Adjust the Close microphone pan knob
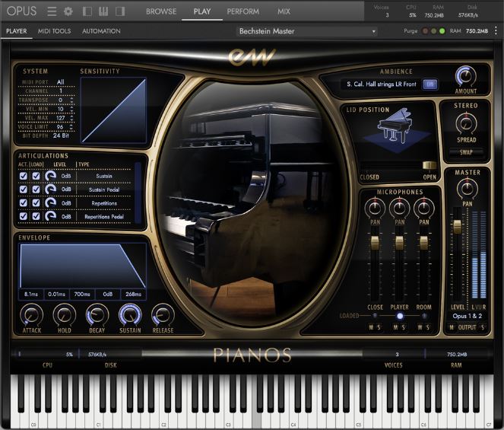 375,208
